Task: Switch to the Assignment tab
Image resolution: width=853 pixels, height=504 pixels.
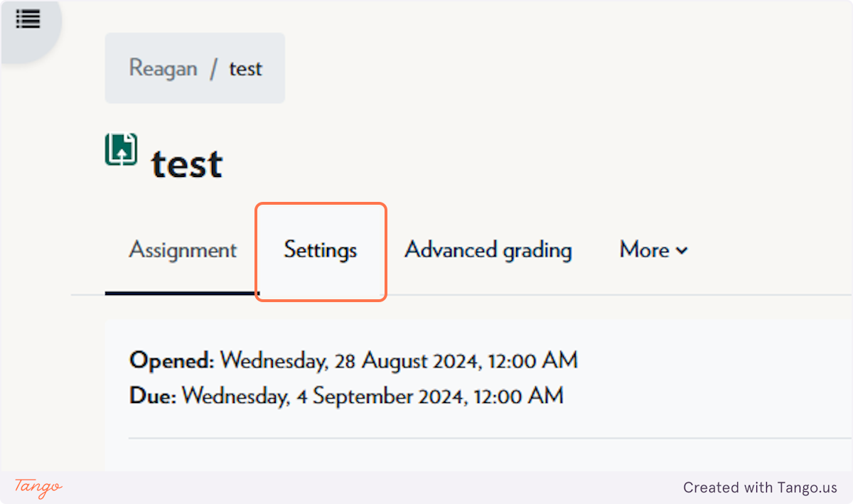Action: tap(183, 250)
